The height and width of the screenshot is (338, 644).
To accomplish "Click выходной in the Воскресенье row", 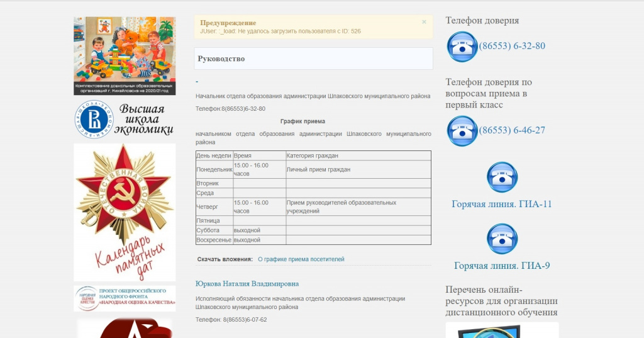I will (247, 240).
